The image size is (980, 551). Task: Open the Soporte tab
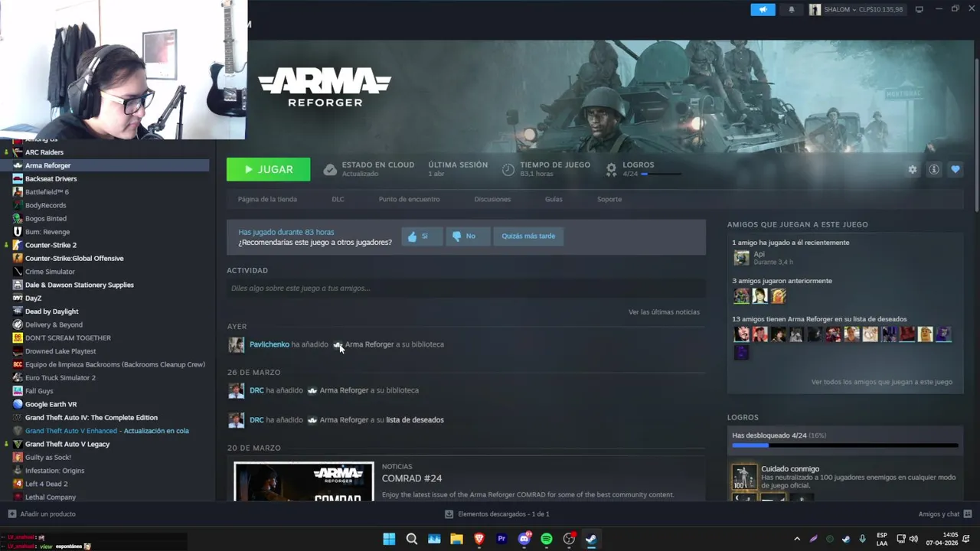click(609, 199)
